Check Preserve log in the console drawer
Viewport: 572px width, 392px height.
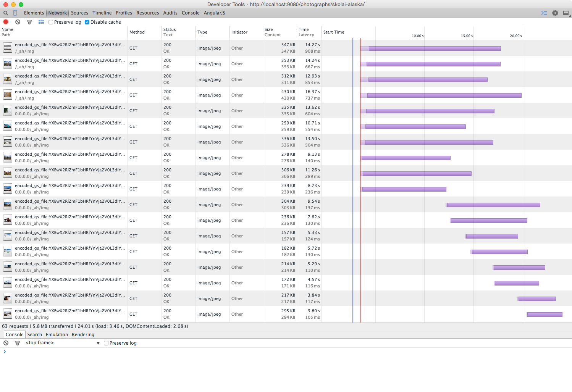pos(106,343)
